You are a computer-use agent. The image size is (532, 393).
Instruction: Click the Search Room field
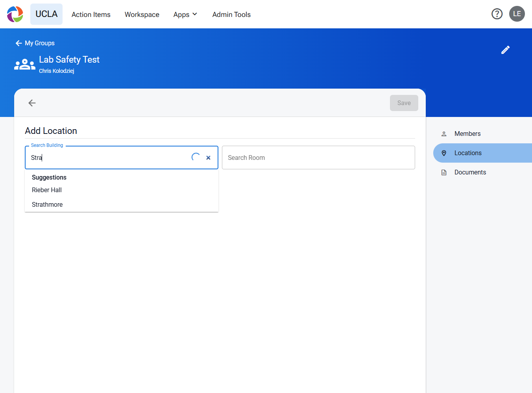click(x=318, y=158)
